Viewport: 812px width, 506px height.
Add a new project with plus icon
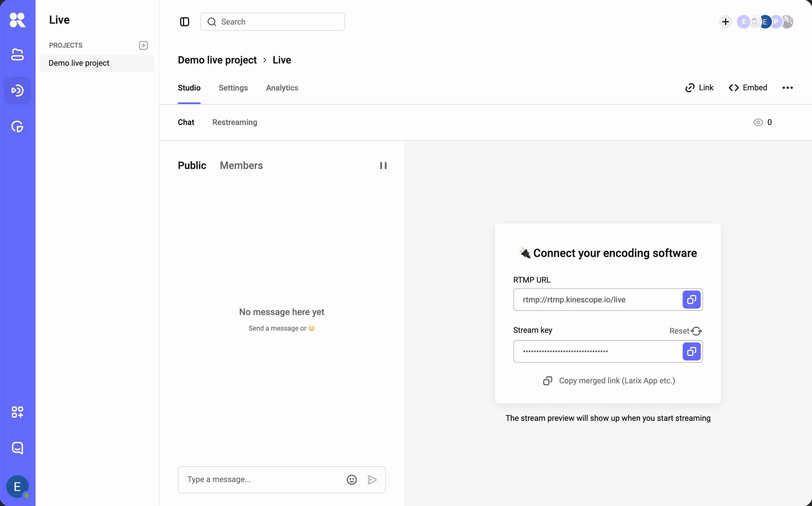point(143,45)
